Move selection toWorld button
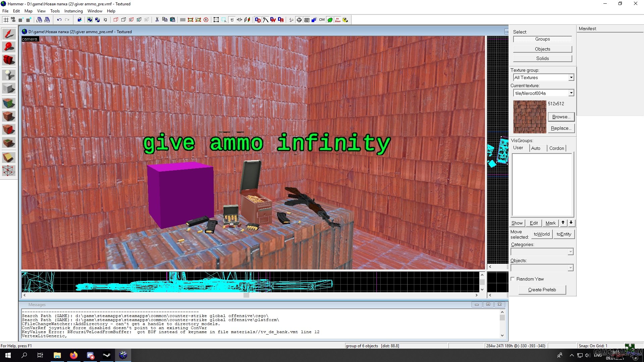Viewport: 644px width, 362px height. pos(541,234)
